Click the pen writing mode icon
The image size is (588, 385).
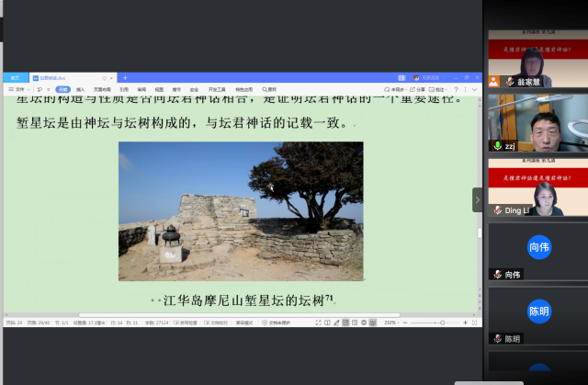[336, 323]
